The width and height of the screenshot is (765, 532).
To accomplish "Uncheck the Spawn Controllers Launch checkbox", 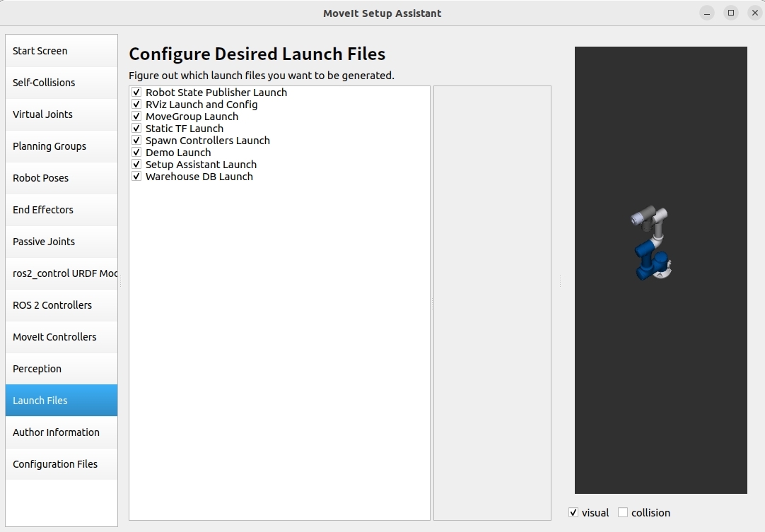I will (x=136, y=141).
